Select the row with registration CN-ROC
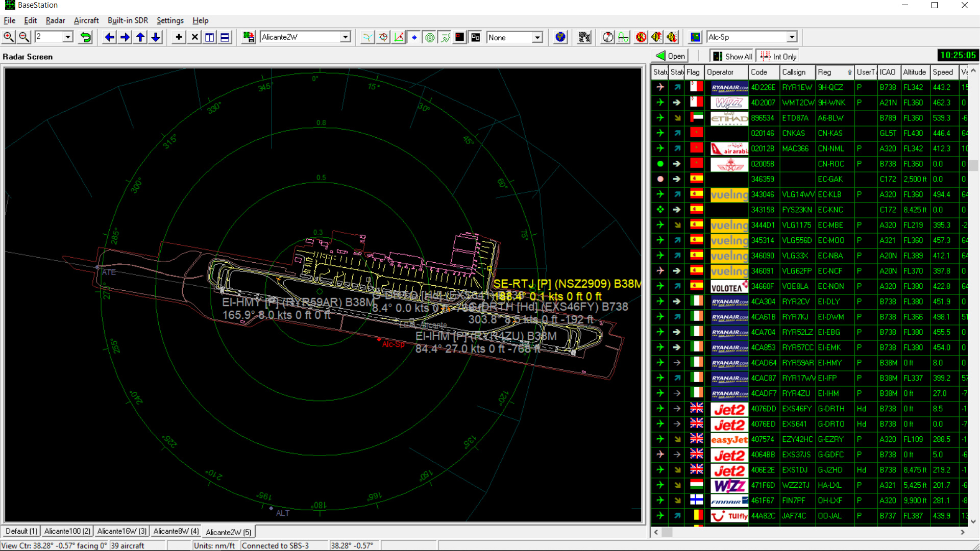The height and width of the screenshot is (551, 980). pyautogui.click(x=811, y=164)
